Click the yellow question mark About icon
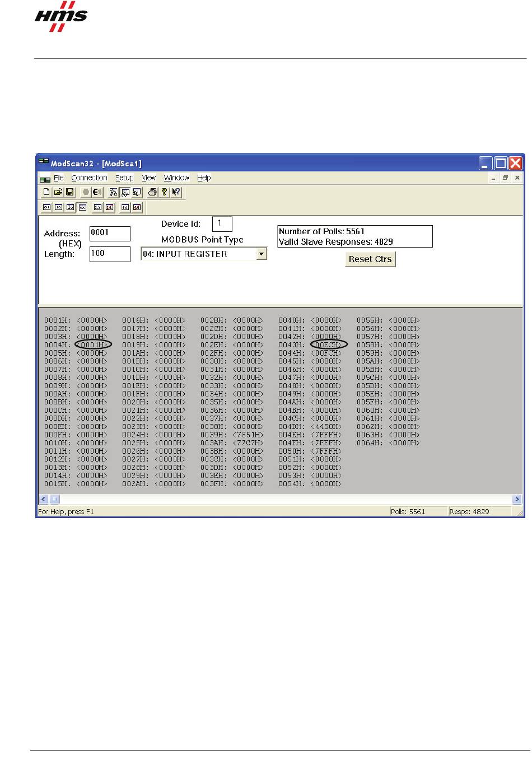 (164, 192)
